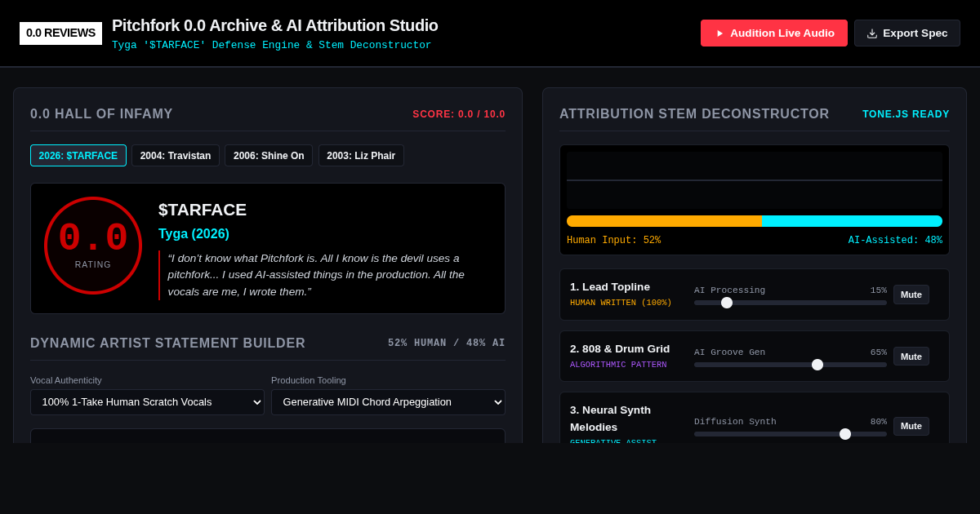Mute the Lead Topline stem
The height and width of the screenshot is (514, 980).
[911, 295]
